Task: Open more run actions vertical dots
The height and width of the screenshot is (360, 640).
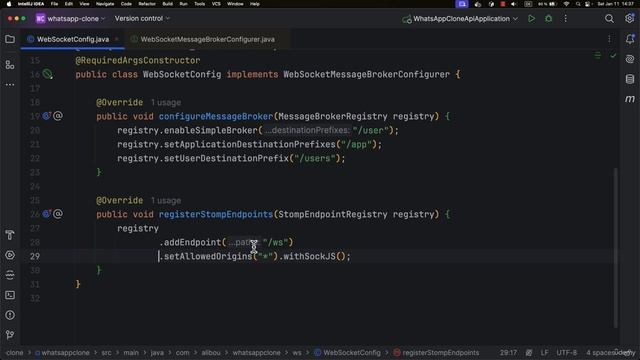Action: click(x=565, y=19)
